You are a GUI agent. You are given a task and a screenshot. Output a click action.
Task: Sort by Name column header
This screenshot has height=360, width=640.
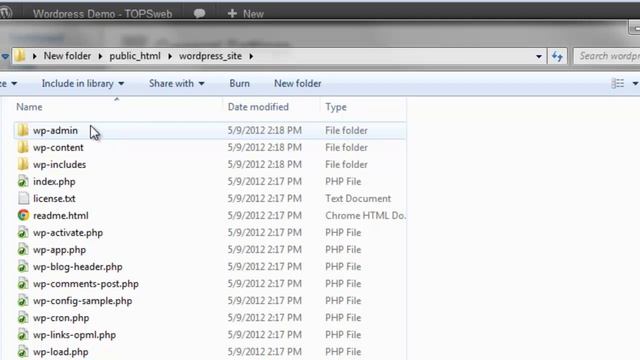pyautogui.click(x=29, y=107)
